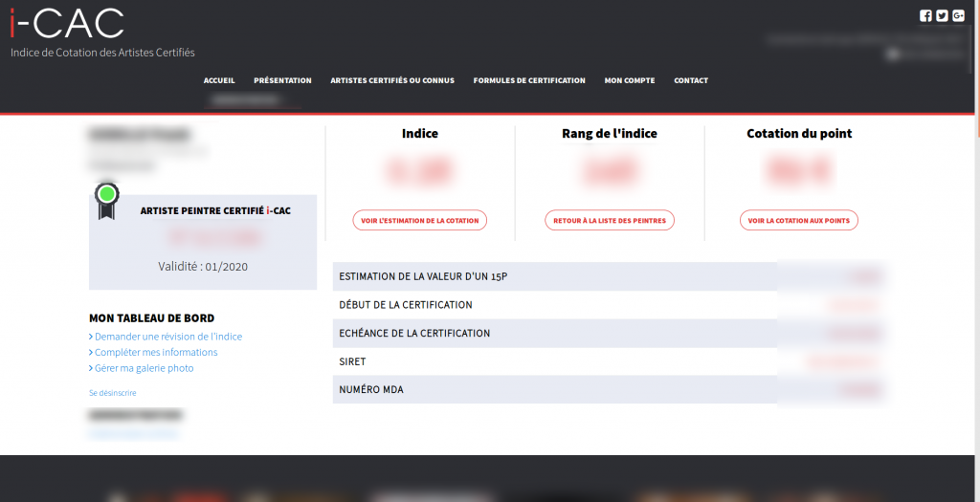Follow Demander une révision de l'indice link
This screenshot has width=980, height=502.
click(167, 337)
